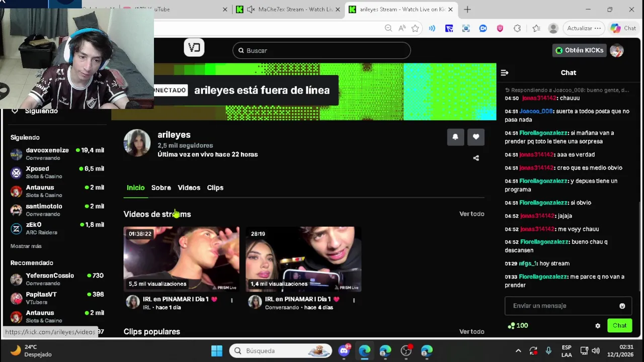
Task: Click the green Chat send button
Action: pyautogui.click(x=619, y=326)
